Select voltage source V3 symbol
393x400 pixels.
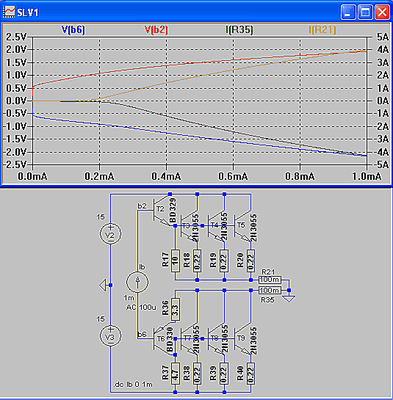tap(110, 336)
